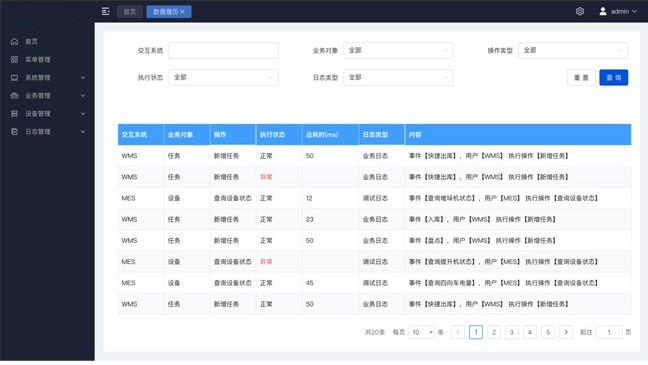The image size is (648, 365).
Task: Open the settings gear icon
Action: (x=580, y=12)
